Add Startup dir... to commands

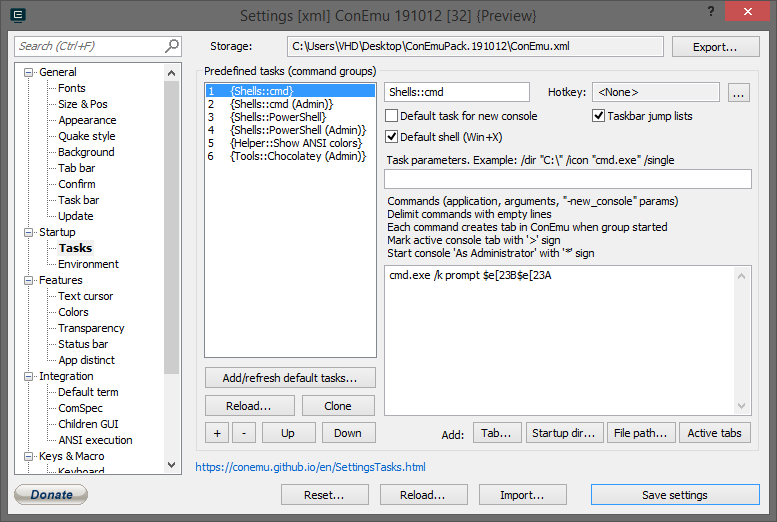pyautogui.click(x=564, y=433)
